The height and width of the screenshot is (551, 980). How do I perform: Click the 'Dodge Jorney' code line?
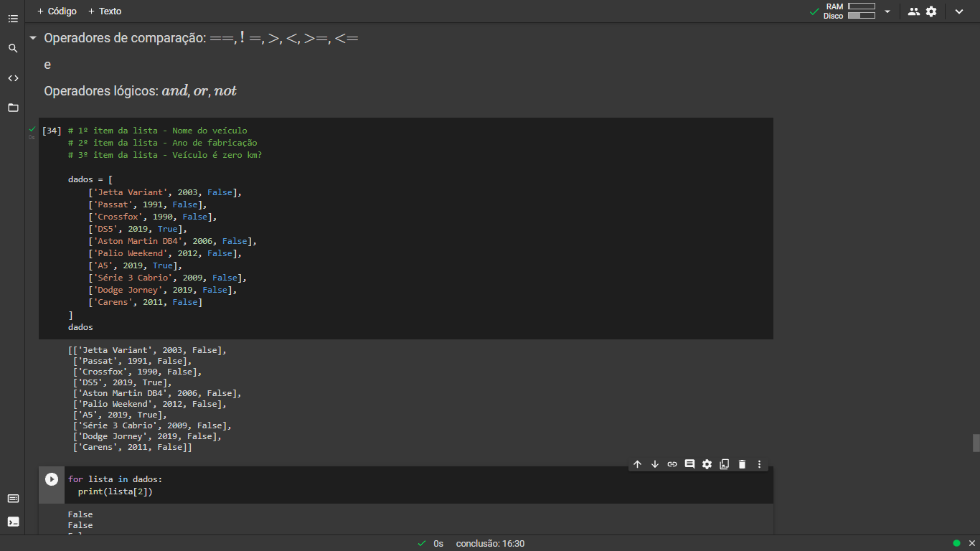point(163,290)
